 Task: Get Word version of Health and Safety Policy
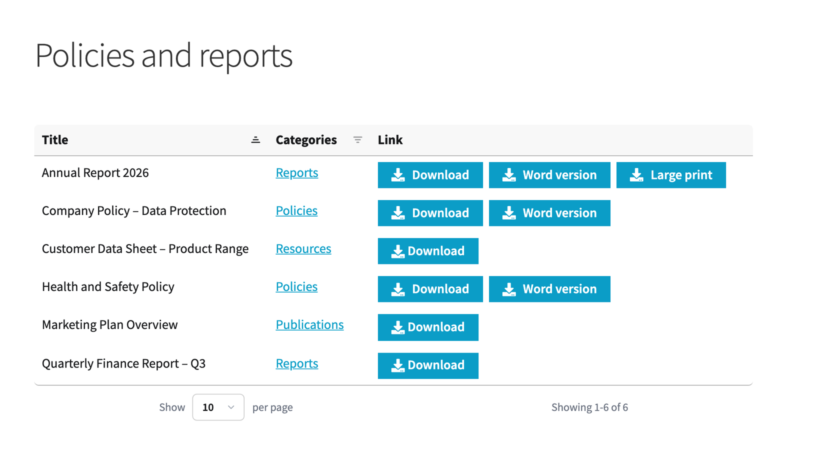550,289
